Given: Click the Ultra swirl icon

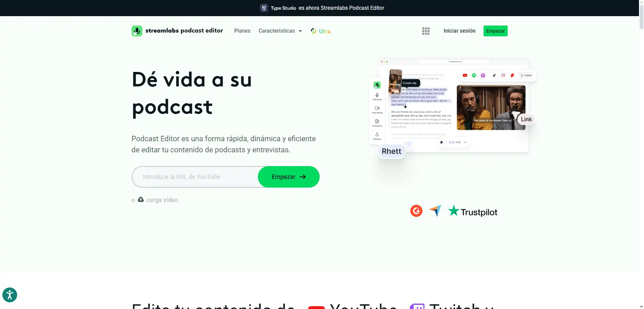Looking at the screenshot, I should [314, 31].
